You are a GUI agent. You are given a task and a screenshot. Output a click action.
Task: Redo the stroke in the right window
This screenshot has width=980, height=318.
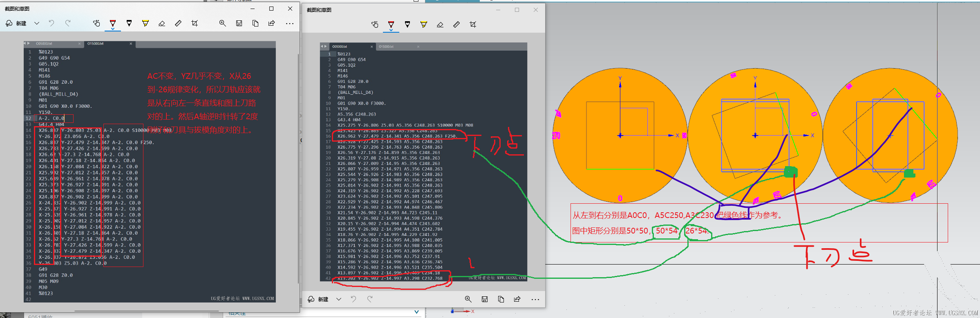(x=370, y=299)
